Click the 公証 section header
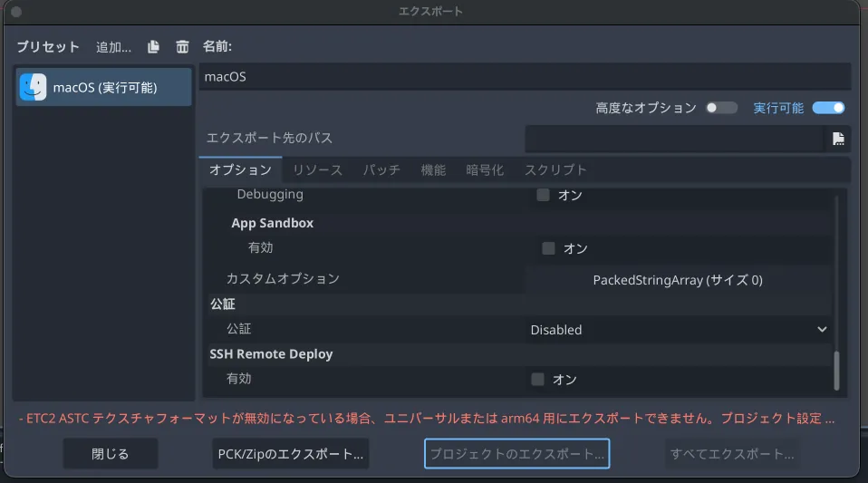Image resolution: width=868 pixels, height=483 pixels. tap(223, 304)
